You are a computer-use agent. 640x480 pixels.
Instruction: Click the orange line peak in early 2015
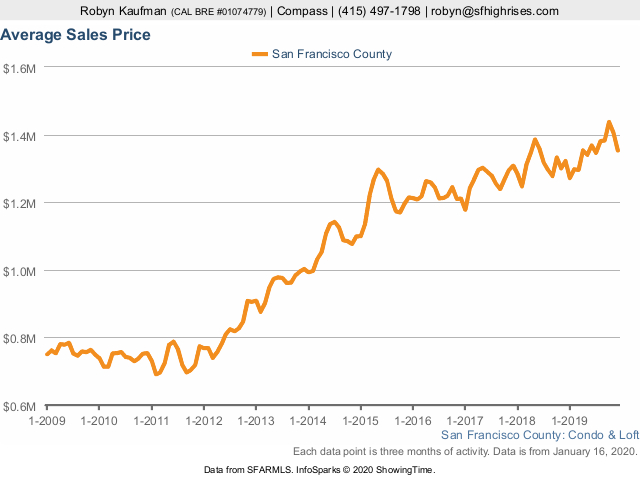click(x=378, y=170)
